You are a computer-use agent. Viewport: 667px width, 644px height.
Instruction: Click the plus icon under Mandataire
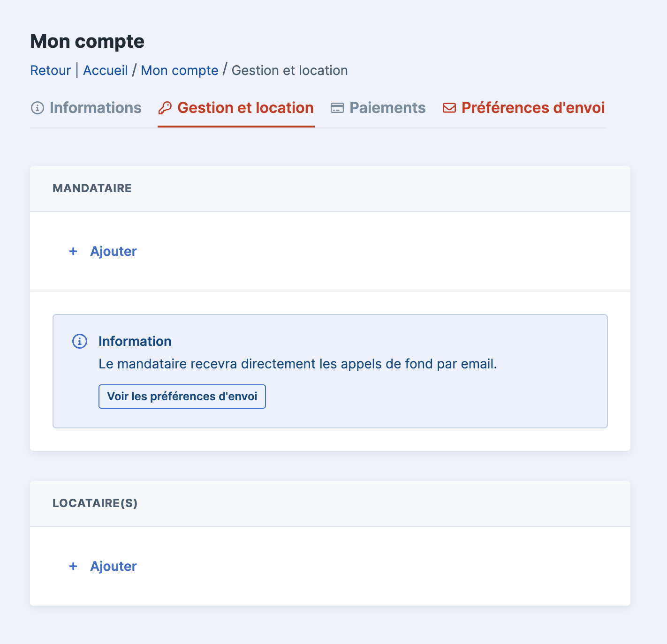click(x=73, y=252)
